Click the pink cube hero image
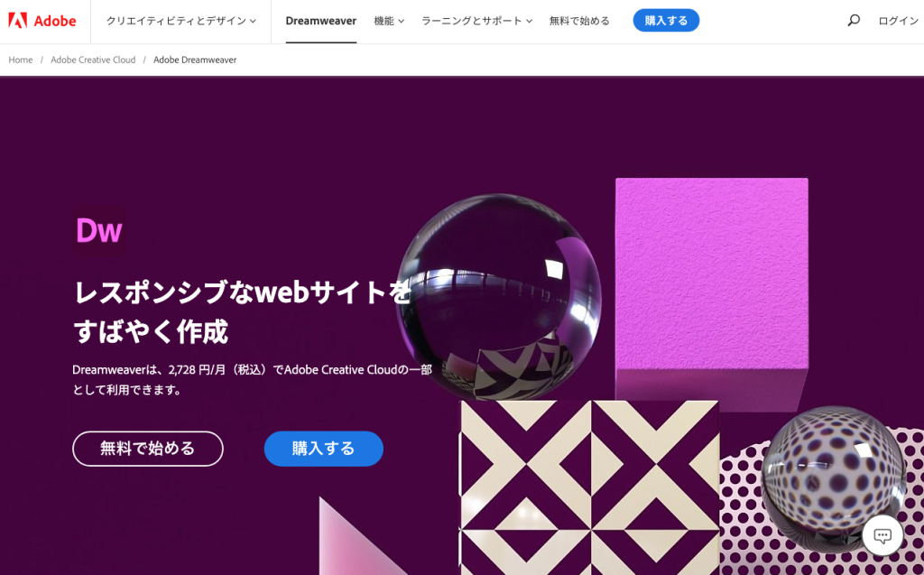 712,289
